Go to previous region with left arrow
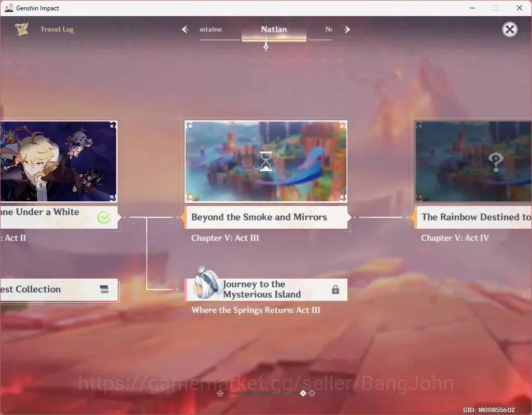 (x=185, y=30)
